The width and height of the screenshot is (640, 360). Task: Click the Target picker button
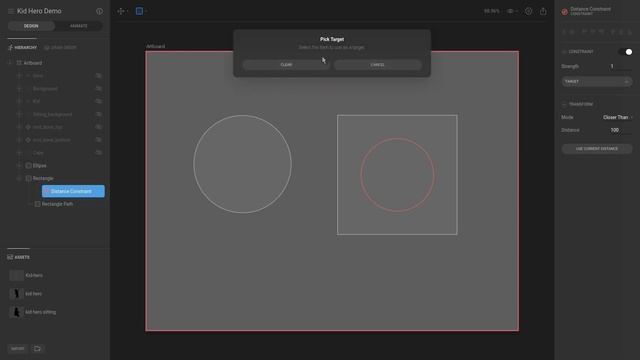coord(597,82)
